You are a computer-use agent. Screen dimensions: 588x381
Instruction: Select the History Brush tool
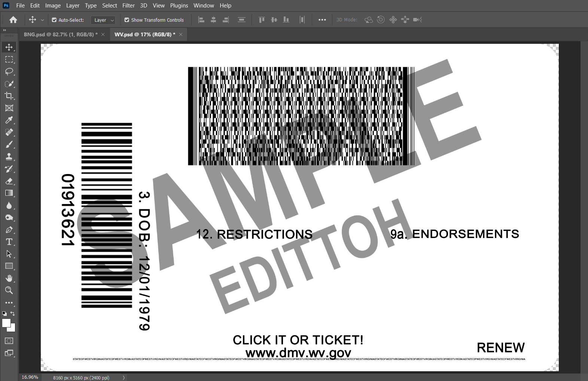click(9, 169)
